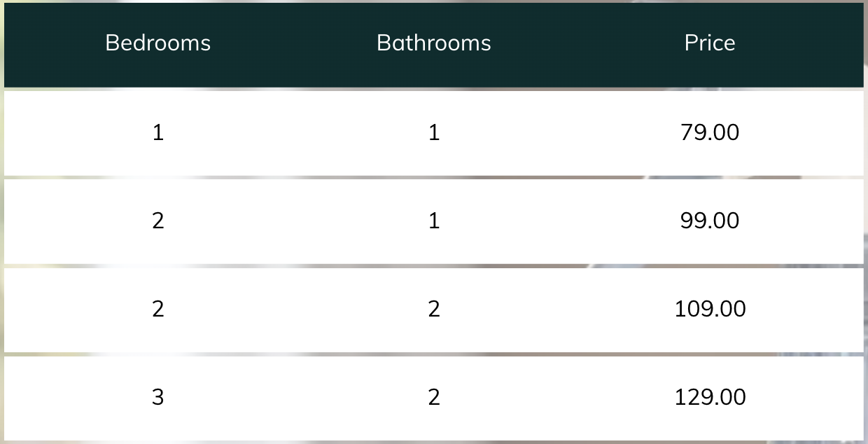Click the Bathrooms column header
The width and height of the screenshot is (868, 444).
point(433,43)
